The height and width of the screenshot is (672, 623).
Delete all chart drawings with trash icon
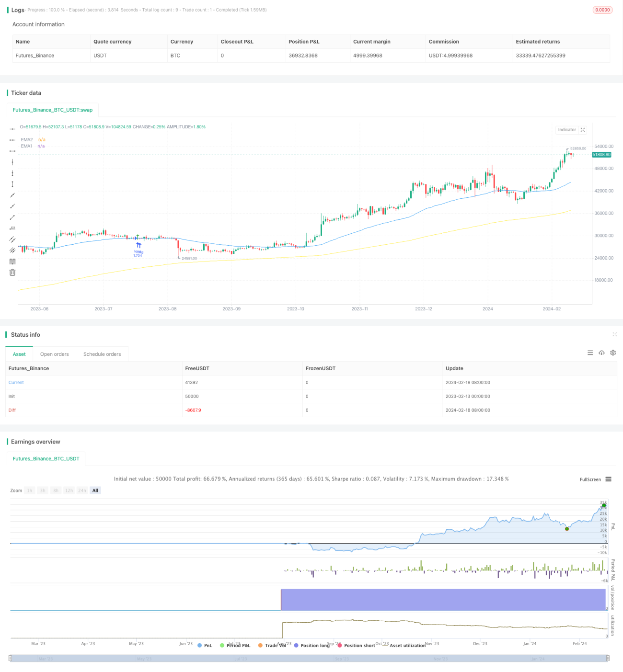pyautogui.click(x=12, y=273)
